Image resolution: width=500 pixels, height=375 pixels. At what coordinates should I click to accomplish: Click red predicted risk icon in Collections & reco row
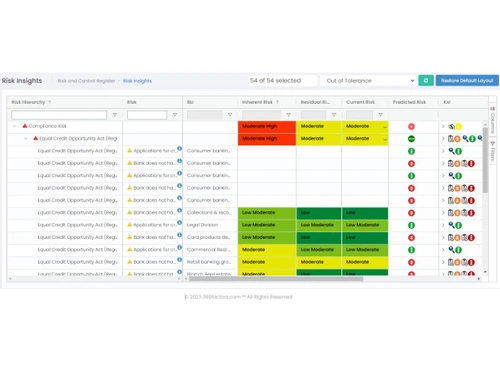point(411,213)
